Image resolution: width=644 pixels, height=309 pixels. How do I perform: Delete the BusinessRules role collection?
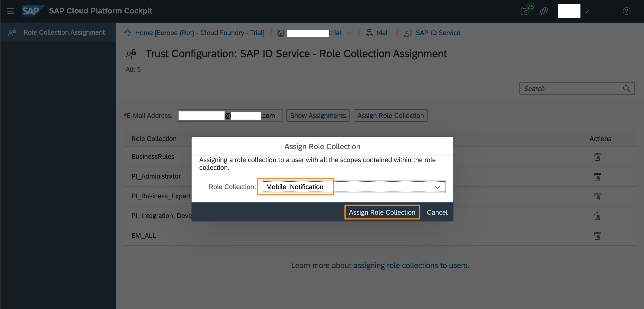(597, 157)
